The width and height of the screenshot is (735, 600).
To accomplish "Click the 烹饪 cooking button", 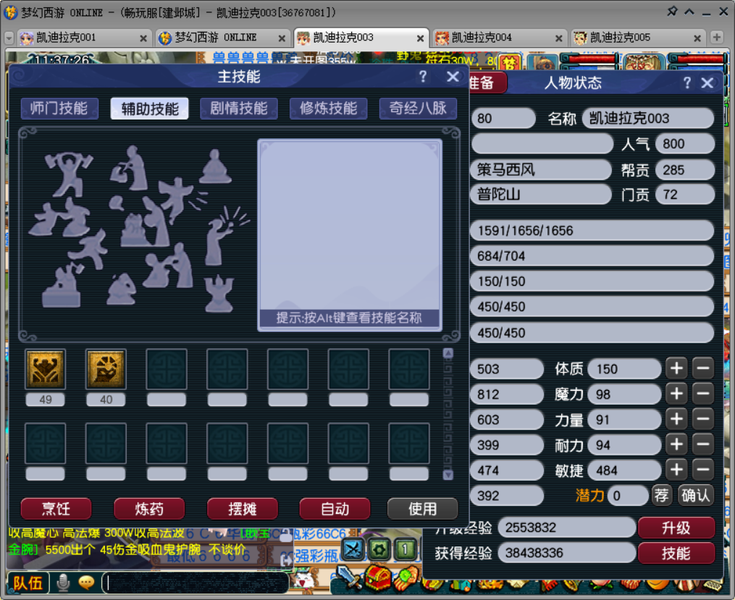I will point(56,509).
